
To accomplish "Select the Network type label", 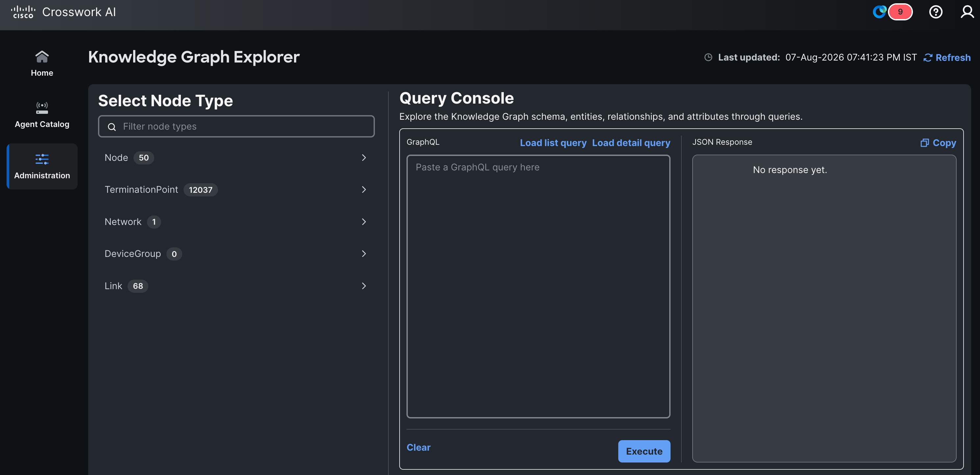I will (123, 222).
